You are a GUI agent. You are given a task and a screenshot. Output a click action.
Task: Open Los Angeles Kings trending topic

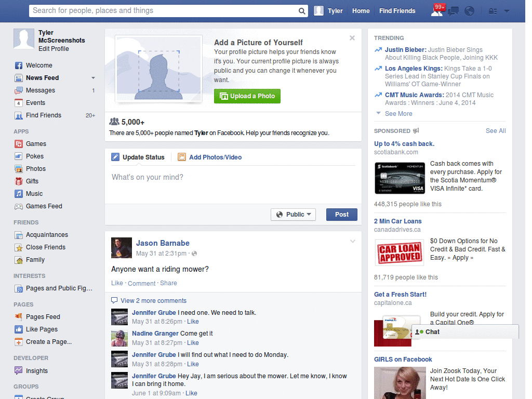[x=414, y=69]
